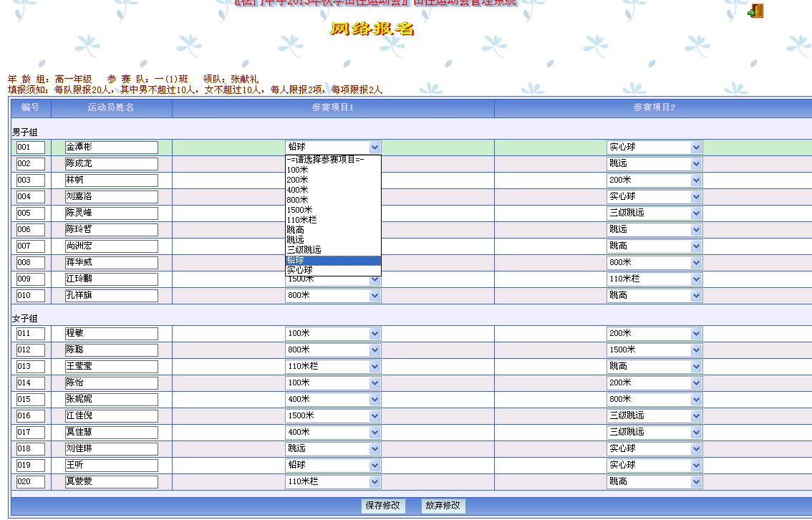This screenshot has width=812, height=520.
Task: Expand event 2 dropdown for athlete 005
Action: pyautogui.click(x=696, y=213)
